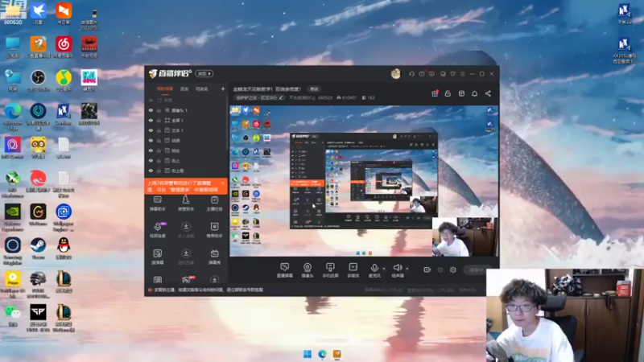Image resolution: width=644 pixels, height=362 pixels.
Task: Open the gift box icon with red dot
Action: (x=435, y=93)
